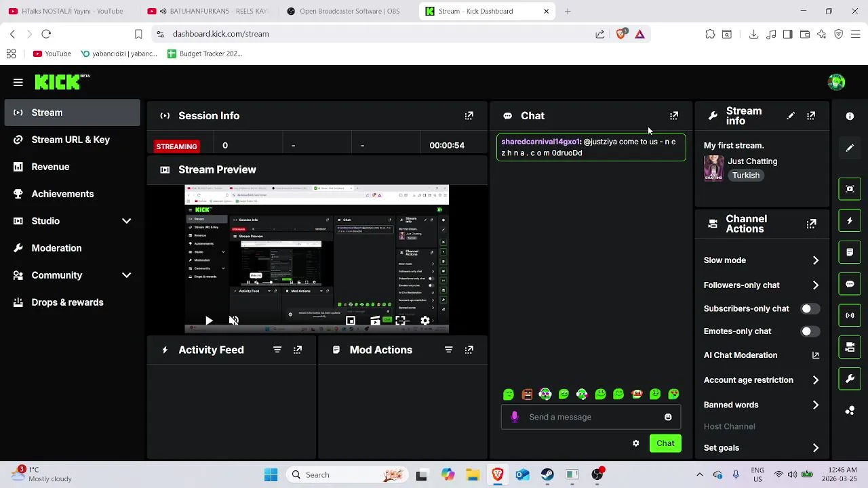The width and height of the screenshot is (868, 488).
Task: Open chat settings gear beside Chat button
Action: (635, 443)
